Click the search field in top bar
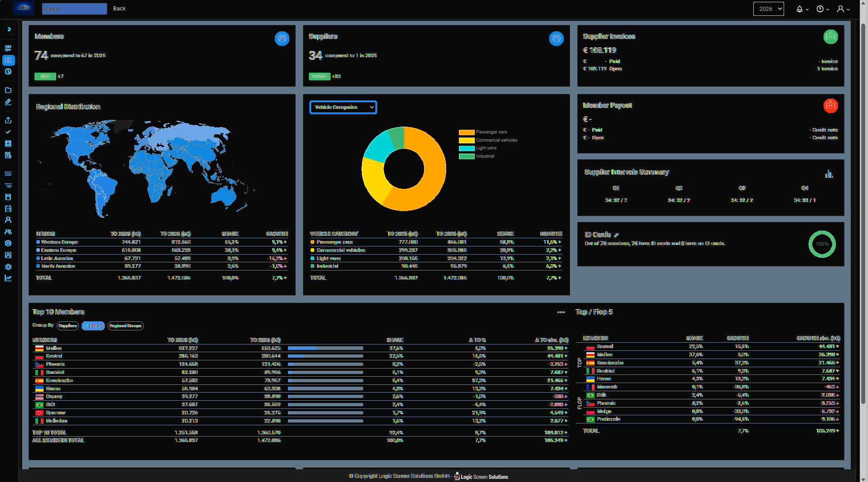This screenshot has width=868, height=482. pyautogui.click(x=74, y=9)
